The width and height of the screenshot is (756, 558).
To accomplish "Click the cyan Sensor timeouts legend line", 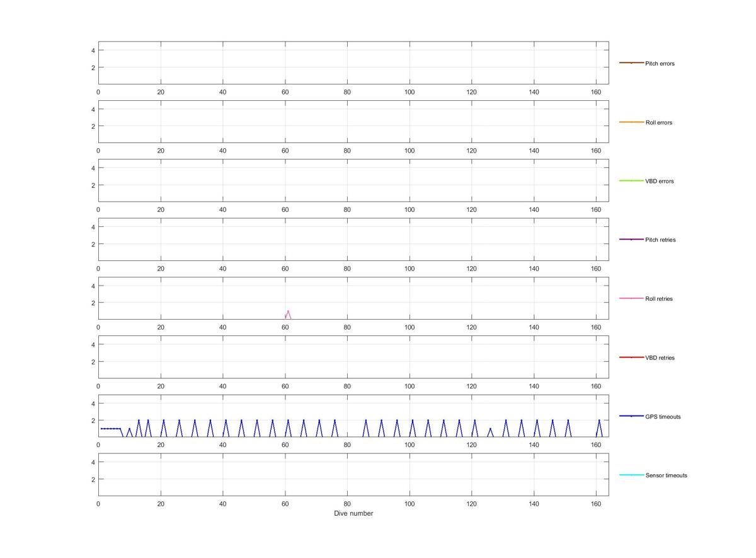I will coord(631,475).
